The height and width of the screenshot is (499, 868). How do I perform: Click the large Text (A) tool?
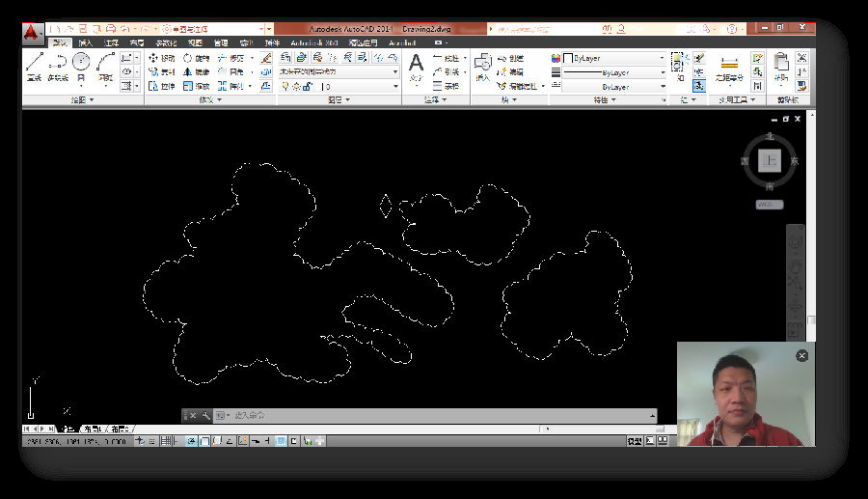[416, 66]
